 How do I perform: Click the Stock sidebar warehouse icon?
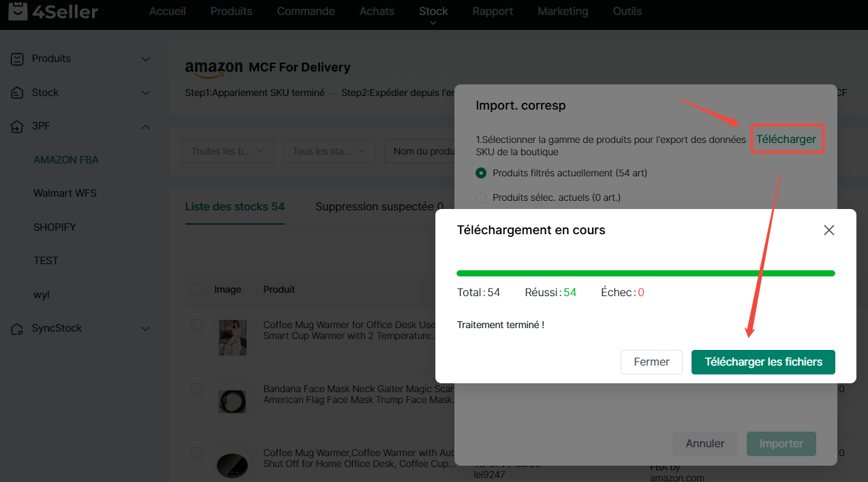[x=18, y=93]
